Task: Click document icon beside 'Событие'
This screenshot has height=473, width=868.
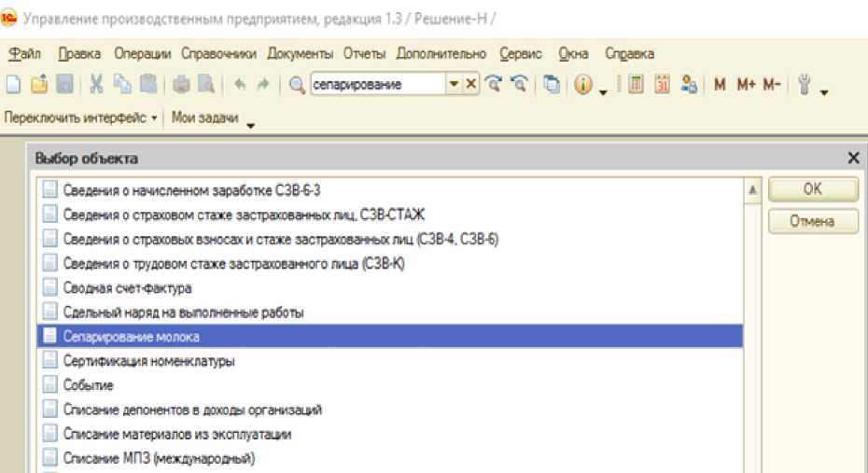Action: tap(49, 384)
